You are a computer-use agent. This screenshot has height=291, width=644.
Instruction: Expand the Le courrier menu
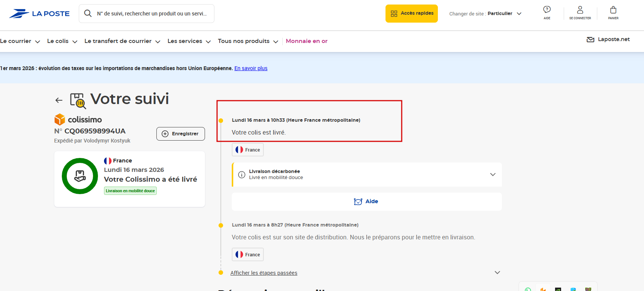tap(20, 41)
